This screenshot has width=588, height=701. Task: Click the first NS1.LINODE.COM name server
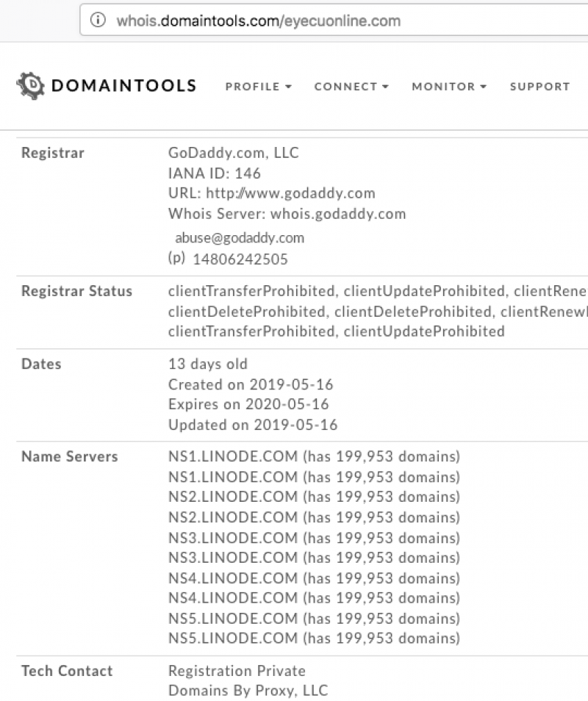click(234, 457)
